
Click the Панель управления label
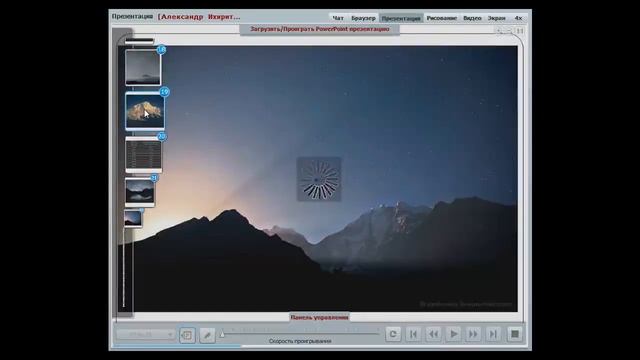[x=320, y=317]
